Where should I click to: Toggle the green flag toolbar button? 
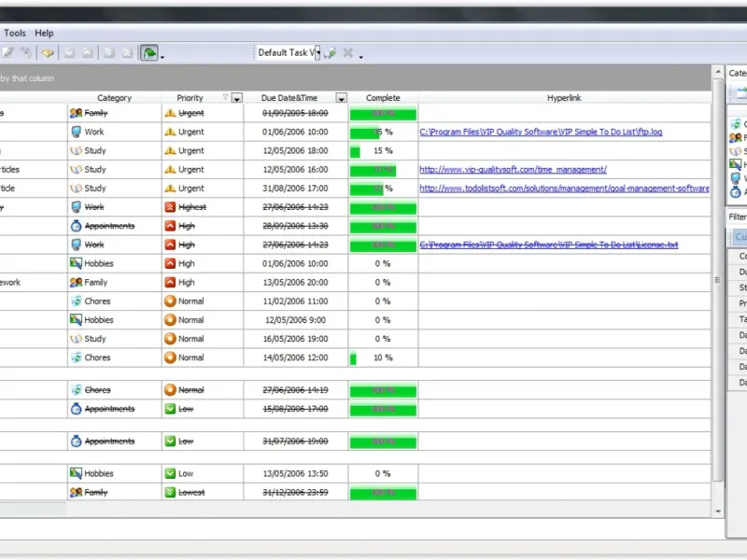(149, 52)
